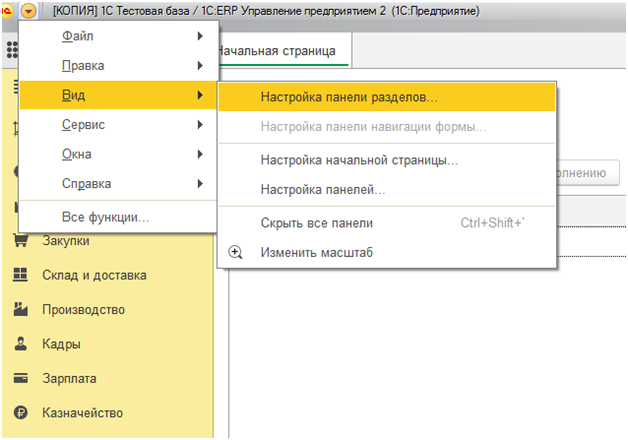Open the Закупки section
The width and height of the screenshot is (628, 440).
[66, 241]
